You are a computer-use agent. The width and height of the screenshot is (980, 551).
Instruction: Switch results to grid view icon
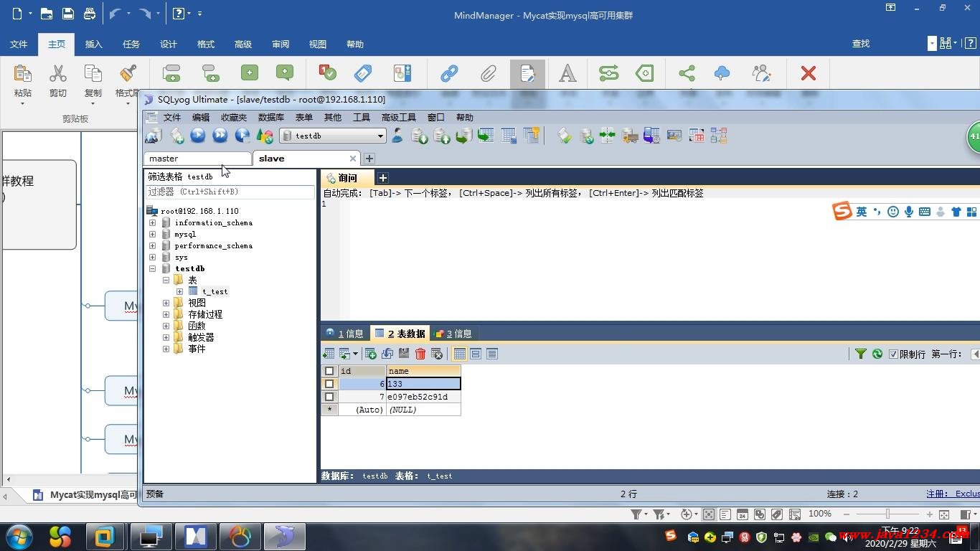point(460,354)
